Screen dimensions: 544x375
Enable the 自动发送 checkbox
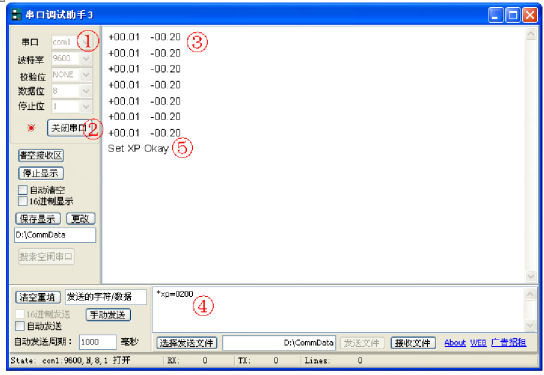(20, 326)
